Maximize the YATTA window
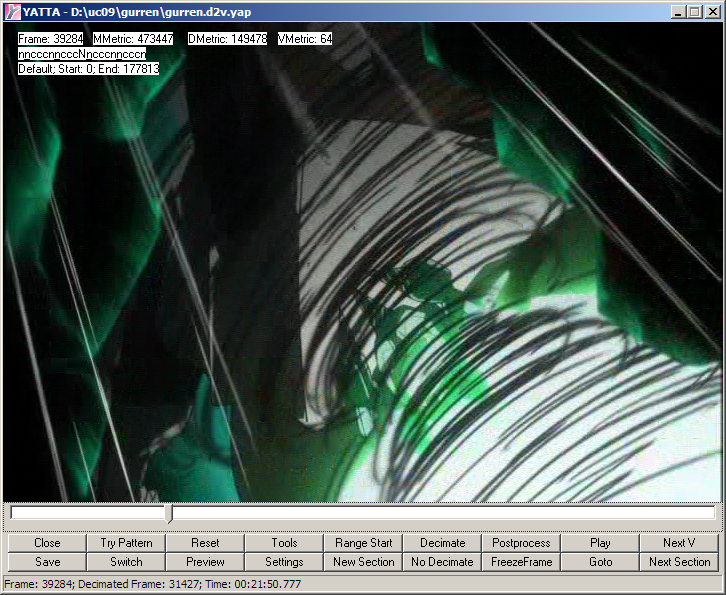The height and width of the screenshot is (595, 726). pos(695,12)
